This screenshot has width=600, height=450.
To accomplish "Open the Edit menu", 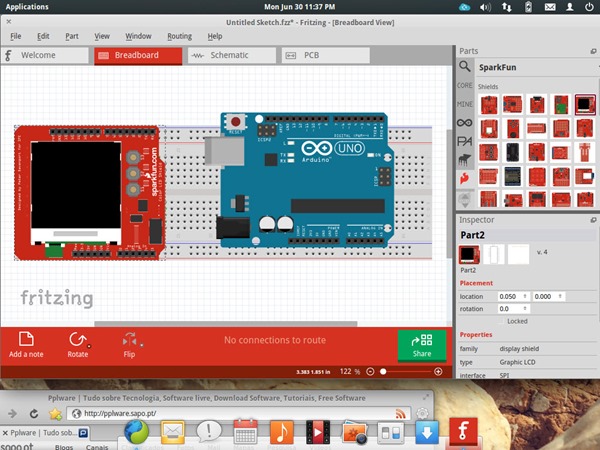I will [x=43, y=36].
